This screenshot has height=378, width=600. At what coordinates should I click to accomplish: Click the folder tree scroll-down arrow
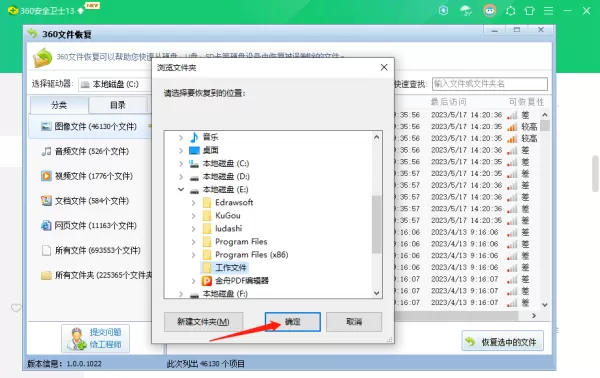[x=377, y=293]
